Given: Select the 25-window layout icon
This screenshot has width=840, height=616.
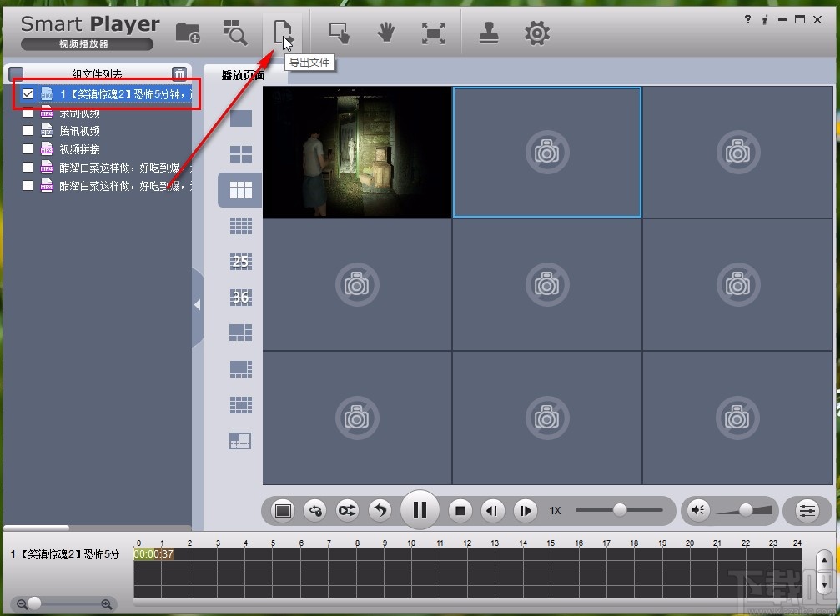Looking at the screenshot, I should tap(240, 262).
